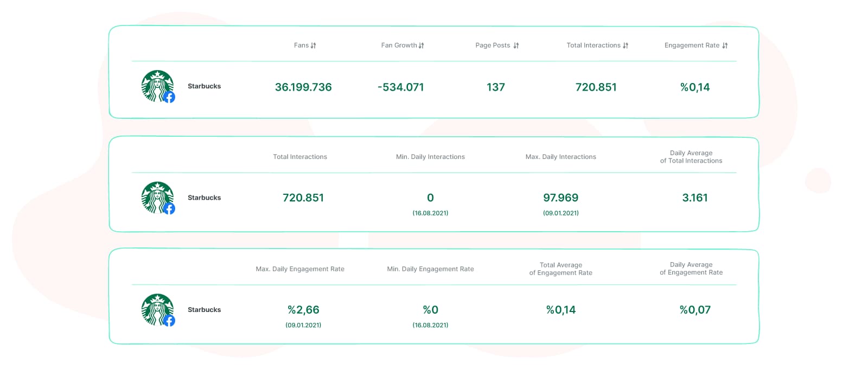Select the max daily interactions value 97.969
868x369 pixels.
(561, 198)
